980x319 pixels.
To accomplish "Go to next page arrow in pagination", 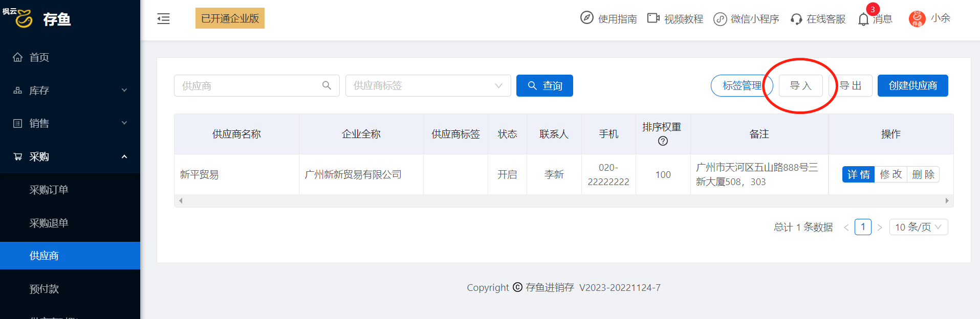I will [x=880, y=227].
